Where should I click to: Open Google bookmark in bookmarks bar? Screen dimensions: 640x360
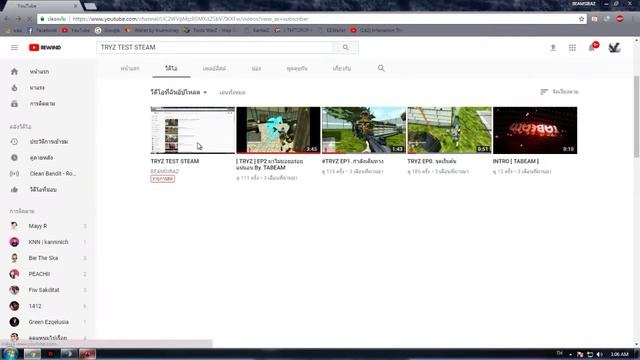coord(107,30)
